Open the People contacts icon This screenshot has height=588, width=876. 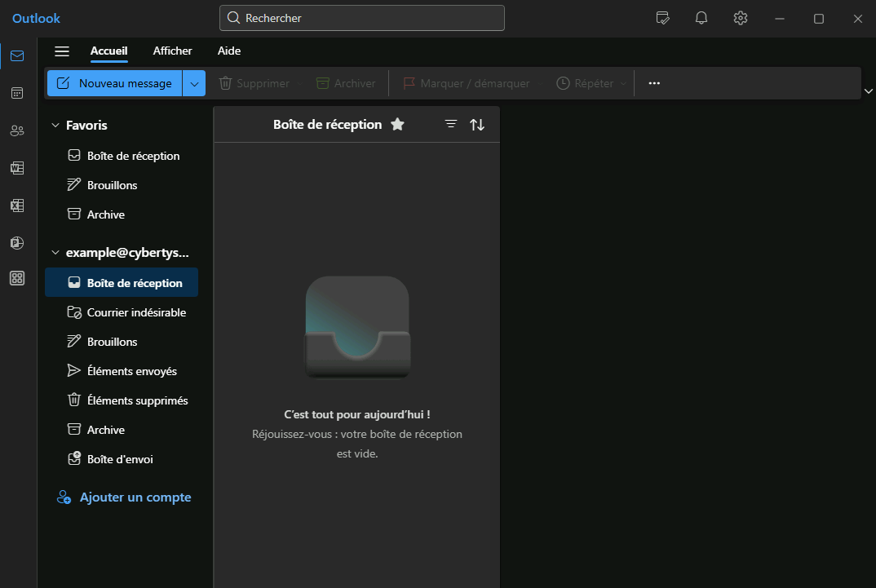17,130
